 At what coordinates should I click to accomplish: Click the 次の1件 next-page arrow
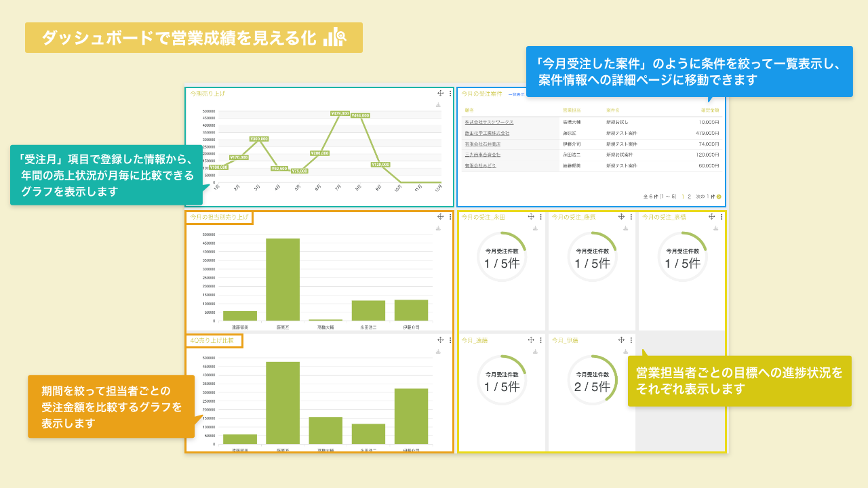[719, 197]
